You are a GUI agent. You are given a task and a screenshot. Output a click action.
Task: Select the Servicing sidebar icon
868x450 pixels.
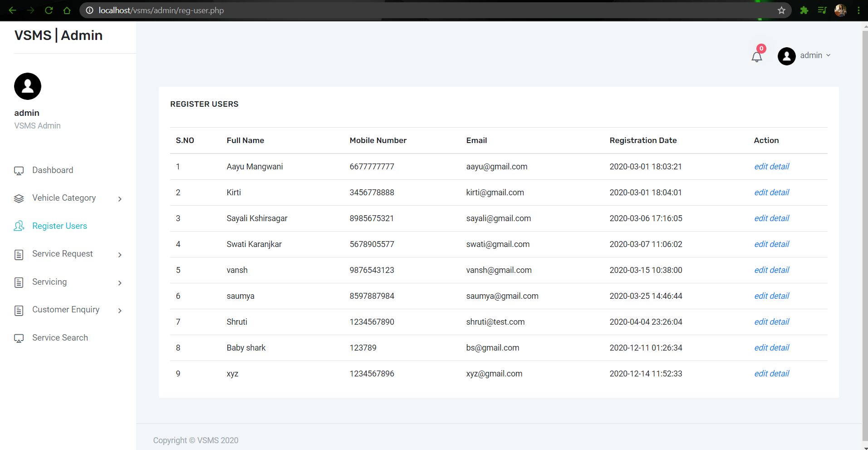tap(19, 282)
